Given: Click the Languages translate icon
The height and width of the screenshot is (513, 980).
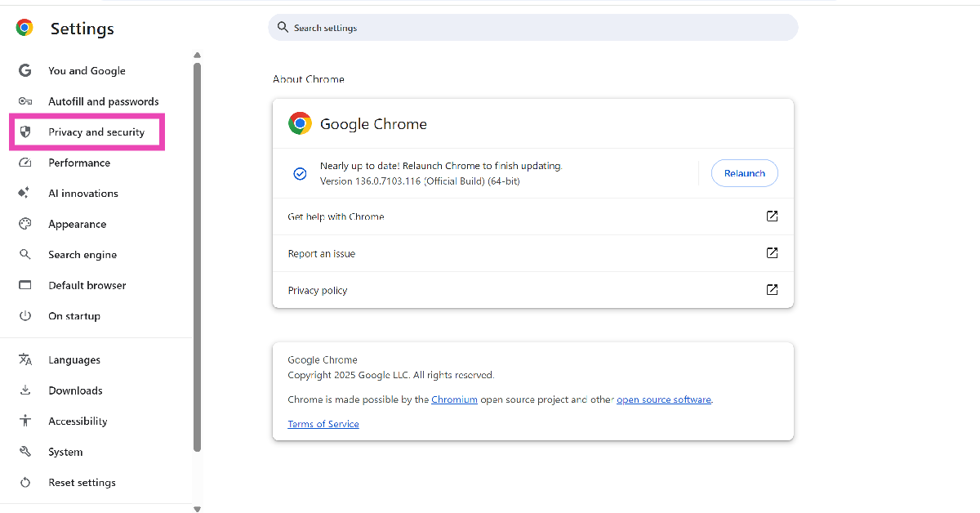Looking at the screenshot, I should tap(25, 360).
